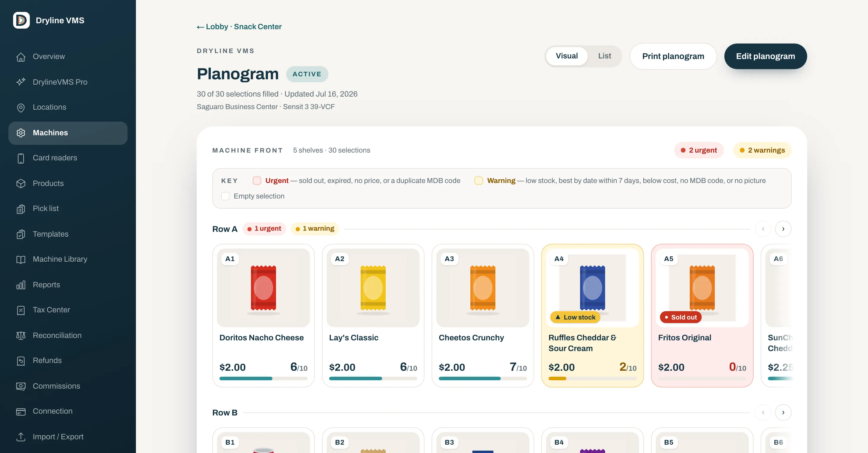
Task: Show next selections in Row B
Action: (x=783, y=412)
